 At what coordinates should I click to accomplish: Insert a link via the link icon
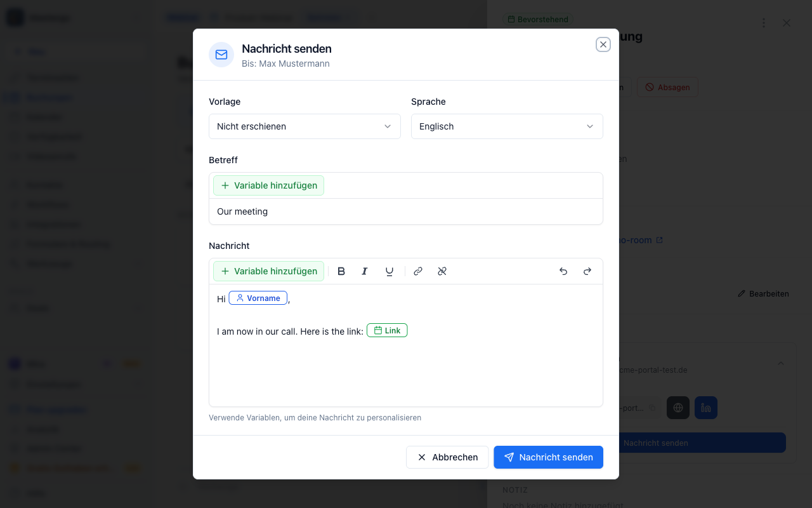418,271
